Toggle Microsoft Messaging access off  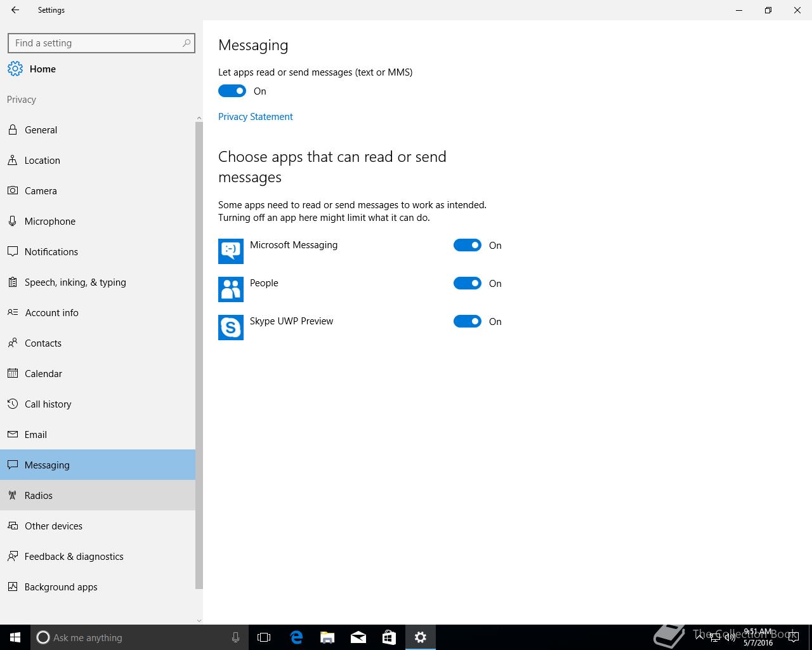pyautogui.click(x=468, y=245)
